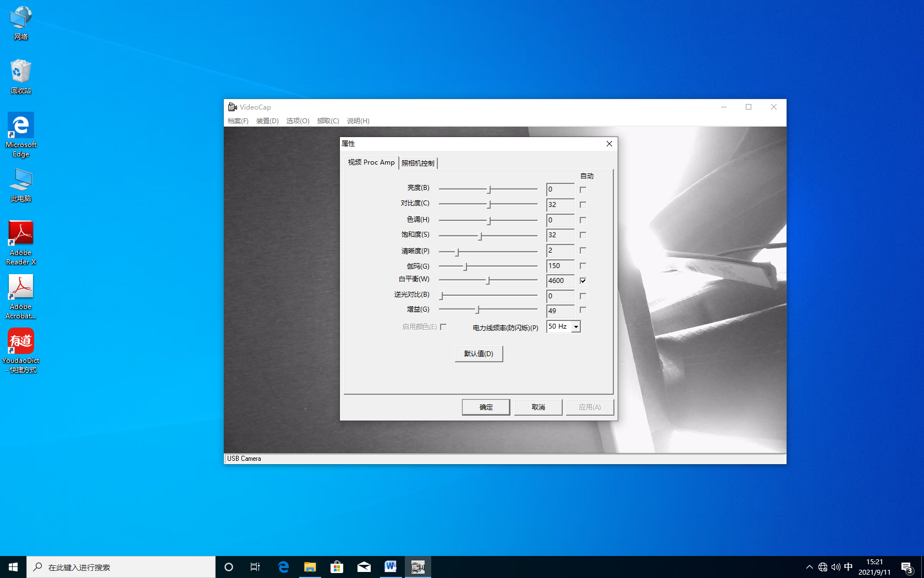Launch Edge from the taskbar
This screenshot has height=578, width=924.
[x=283, y=567]
